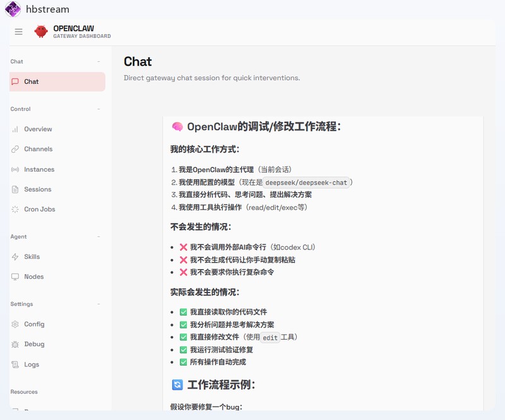This screenshot has height=420, width=505.
Task: Click the hbstream purple app icon
Action: 13,9
